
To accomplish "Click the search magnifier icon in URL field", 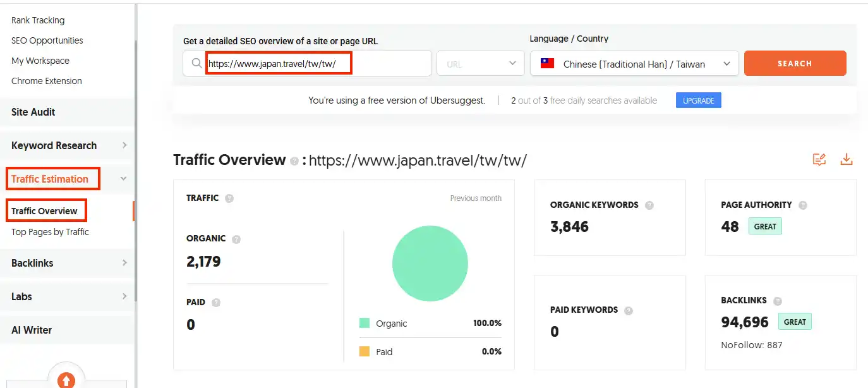I will click(x=196, y=64).
